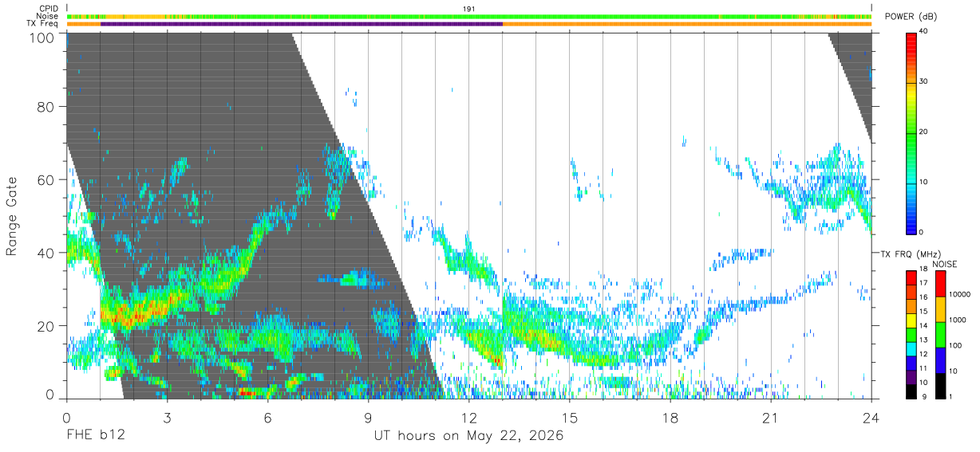Click the 9 tick on UT hours axis
The image size is (980, 452).
[369, 418]
